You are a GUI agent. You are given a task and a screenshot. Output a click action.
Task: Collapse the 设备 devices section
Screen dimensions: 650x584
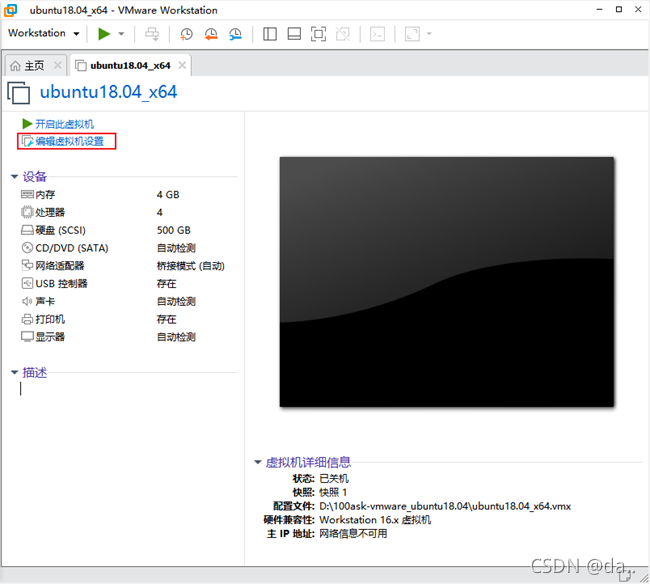pyautogui.click(x=14, y=177)
